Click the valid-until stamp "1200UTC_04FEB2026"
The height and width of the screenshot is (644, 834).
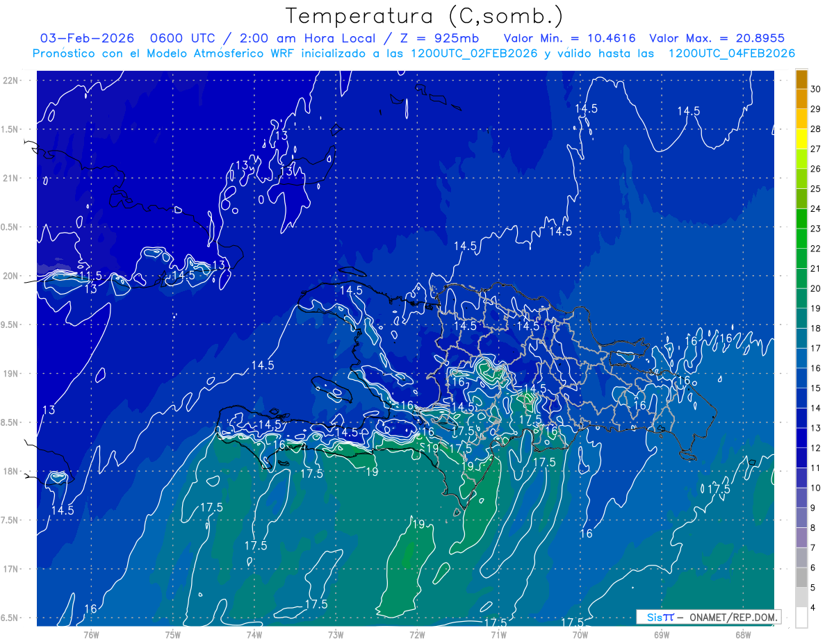pyautogui.click(x=732, y=53)
